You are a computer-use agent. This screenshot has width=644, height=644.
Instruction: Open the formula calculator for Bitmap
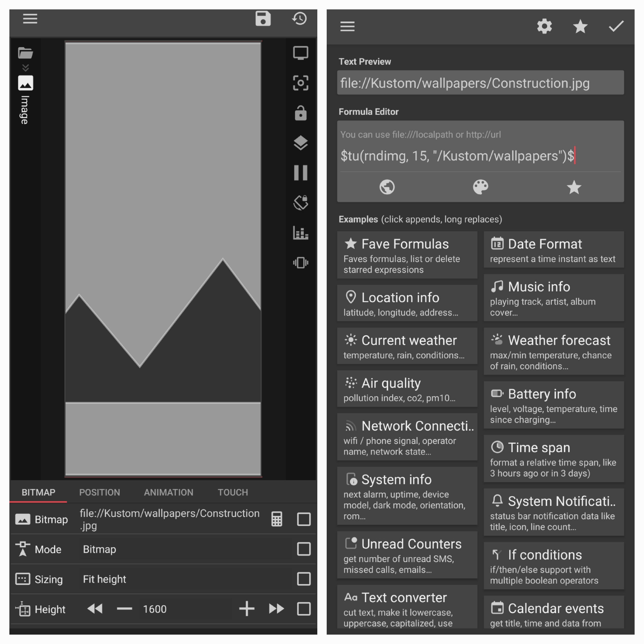click(x=277, y=519)
